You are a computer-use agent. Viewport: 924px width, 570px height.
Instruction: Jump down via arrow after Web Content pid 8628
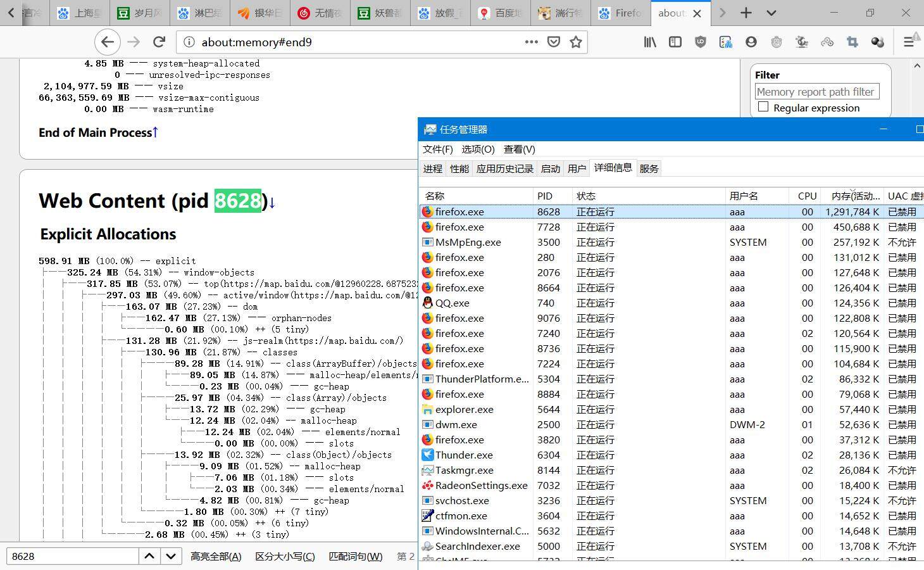[x=272, y=202]
